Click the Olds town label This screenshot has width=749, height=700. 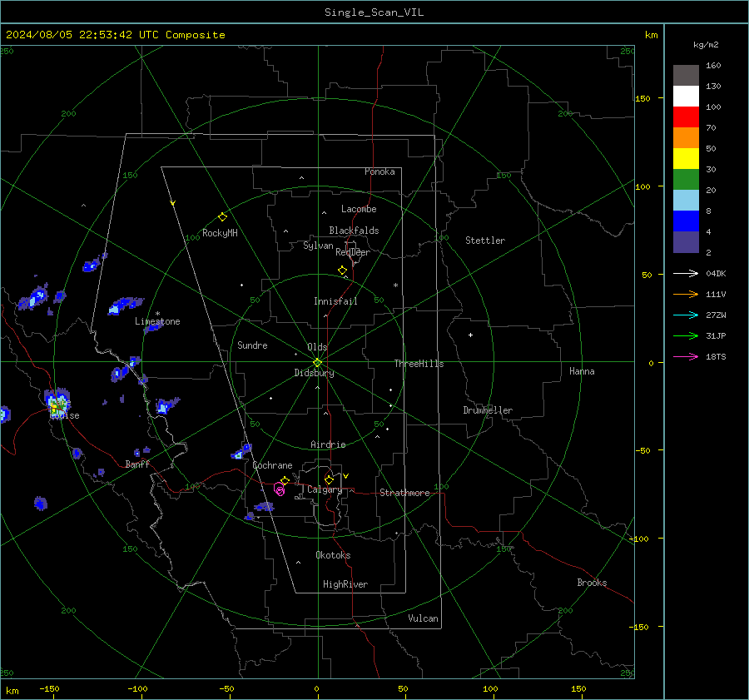point(317,347)
